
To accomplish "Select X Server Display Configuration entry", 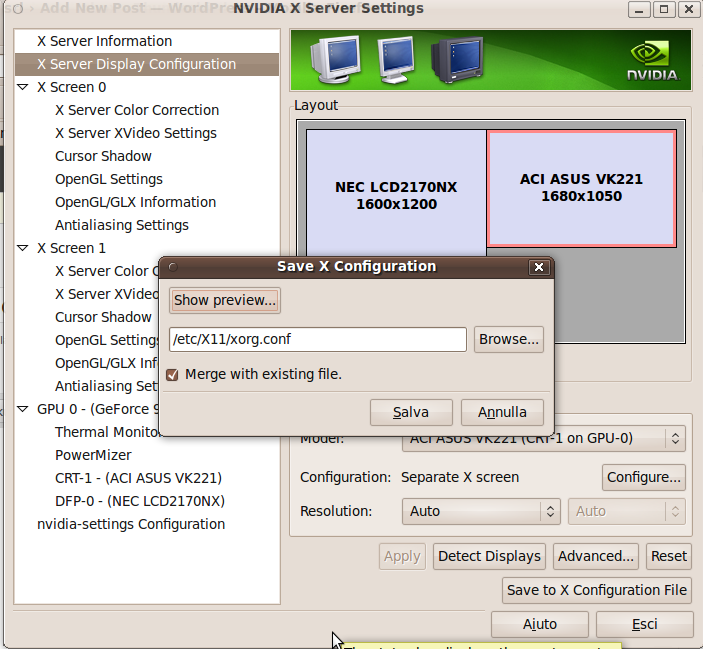I will (x=147, y=64).
